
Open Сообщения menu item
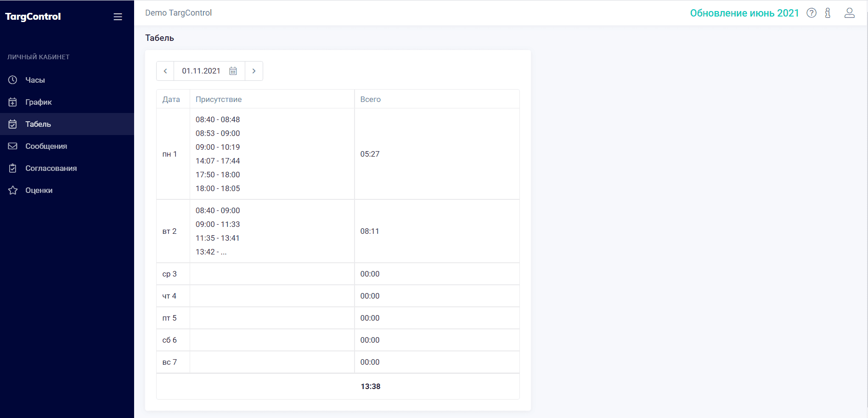(46, 146)
